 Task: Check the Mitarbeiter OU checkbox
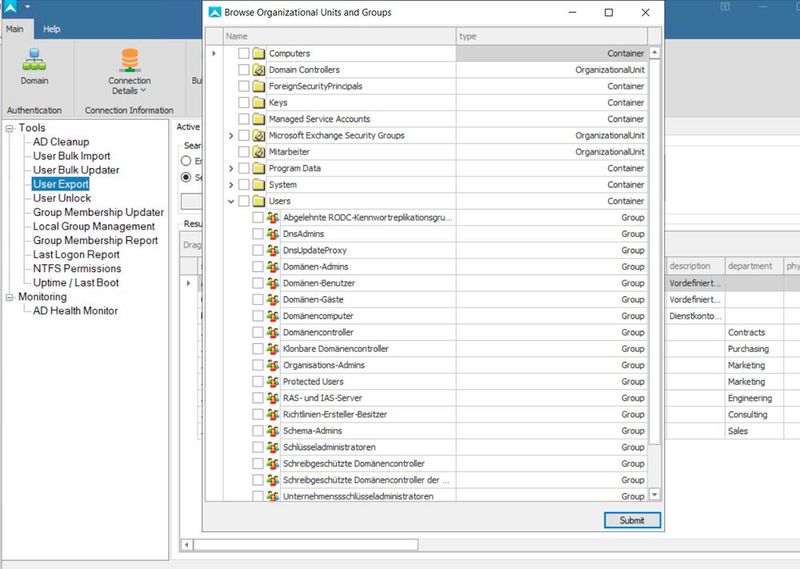pyautogui.click(x=244, y=152)
